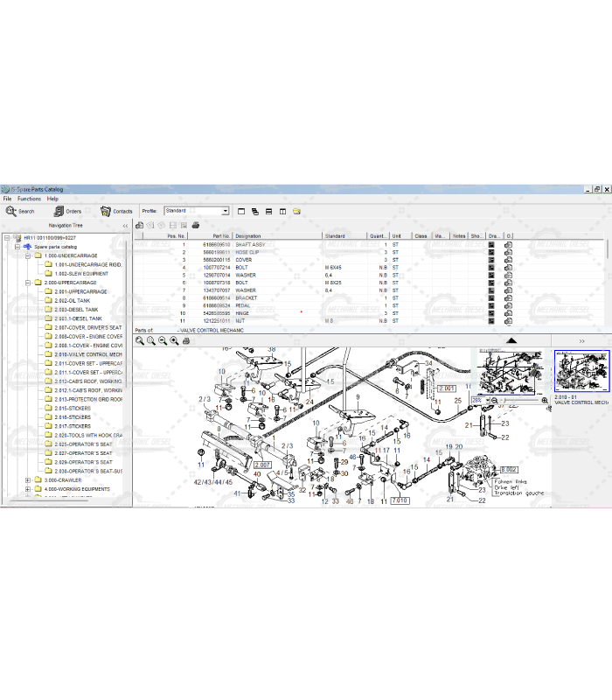Expand the 3.000-CRAWLER tree node
The width and height of the screenshot is (612, 700).
(28, 479)
